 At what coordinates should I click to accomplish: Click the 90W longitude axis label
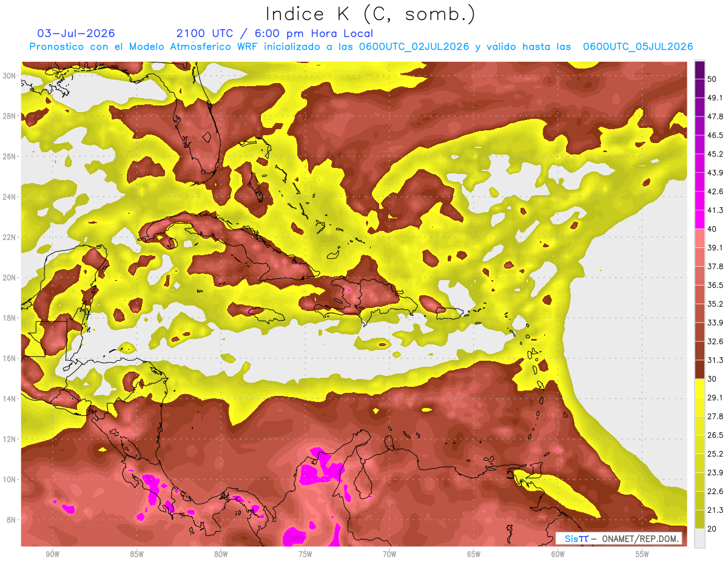click(52, 554)
